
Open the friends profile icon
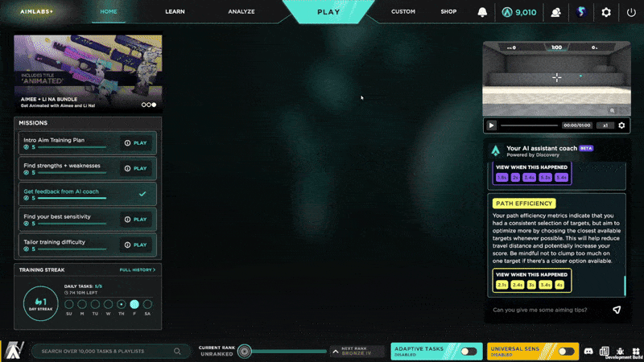[555, 12]
